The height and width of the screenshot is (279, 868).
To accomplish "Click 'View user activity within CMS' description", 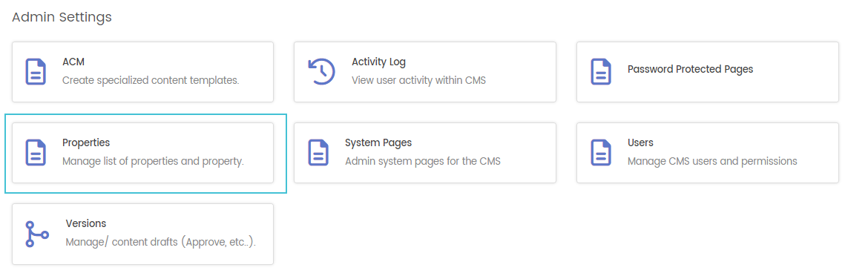I will coord(418,80).
